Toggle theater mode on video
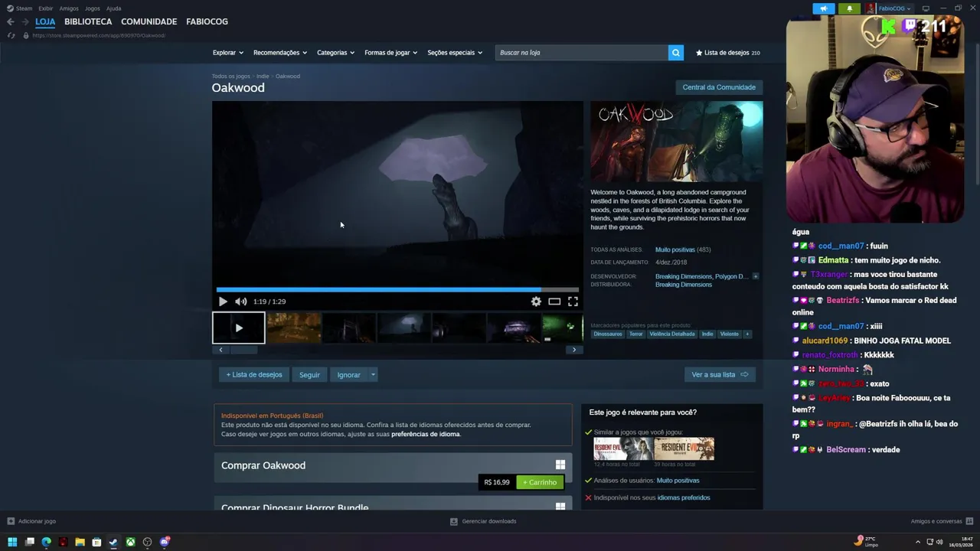 (554, 302)
